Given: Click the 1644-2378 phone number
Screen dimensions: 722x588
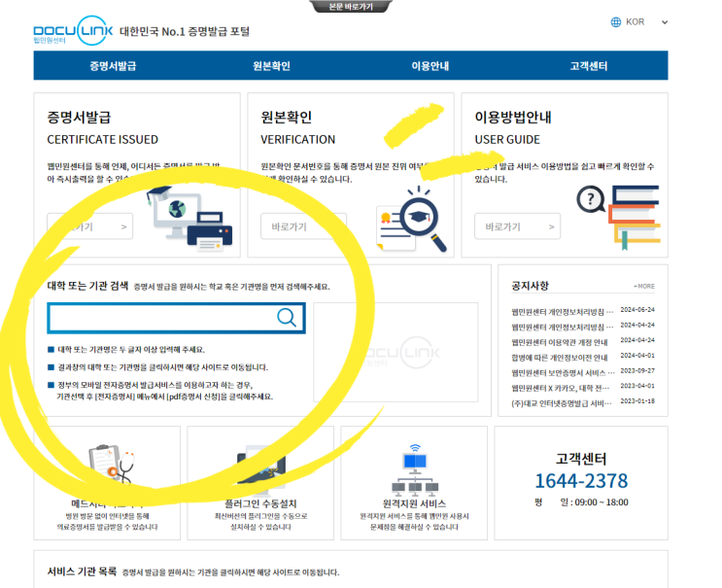Looking at the screenshot, I should (581, 481).
